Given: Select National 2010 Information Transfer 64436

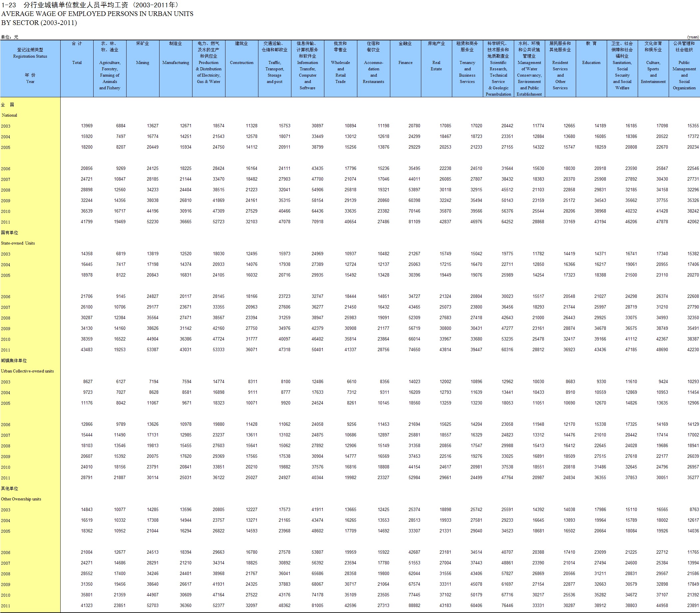Looking at the screenshot, I should tap(317, 211).
